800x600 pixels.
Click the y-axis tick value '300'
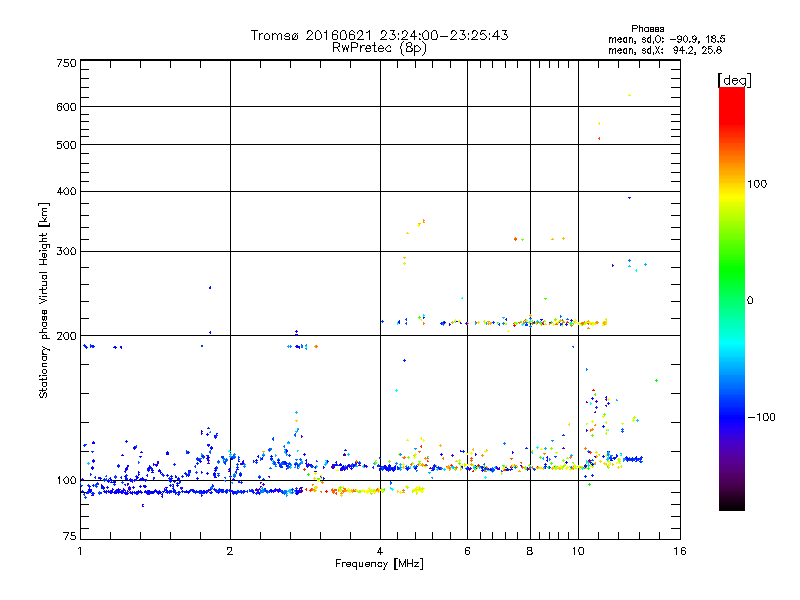pyautogui.click(x=67, y=252)
